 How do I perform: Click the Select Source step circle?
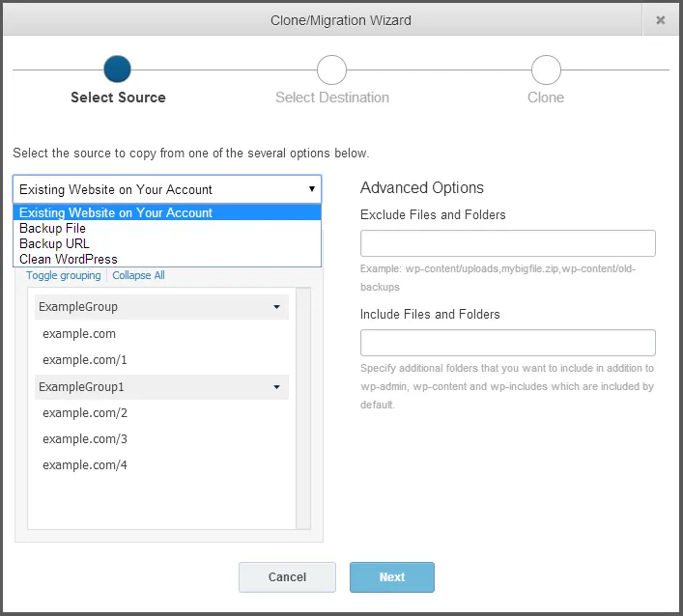117,70
